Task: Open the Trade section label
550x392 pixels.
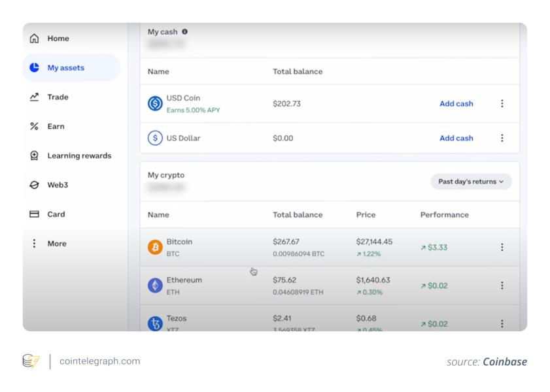Action: [58, 97]
